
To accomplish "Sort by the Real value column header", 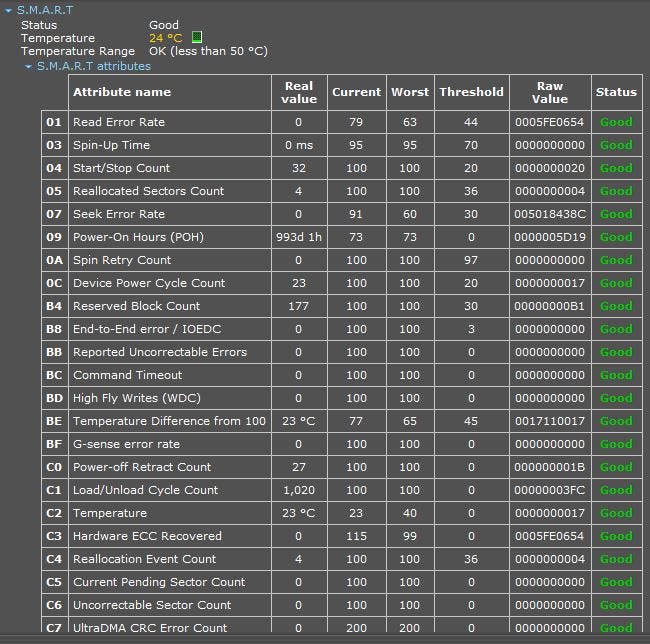I will pyautogui.click(x=299, y=92).
